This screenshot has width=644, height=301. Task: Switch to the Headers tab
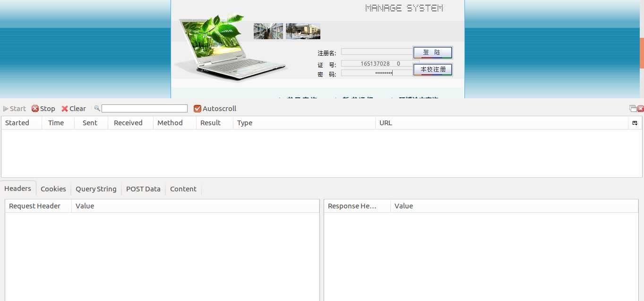point(18,189)
